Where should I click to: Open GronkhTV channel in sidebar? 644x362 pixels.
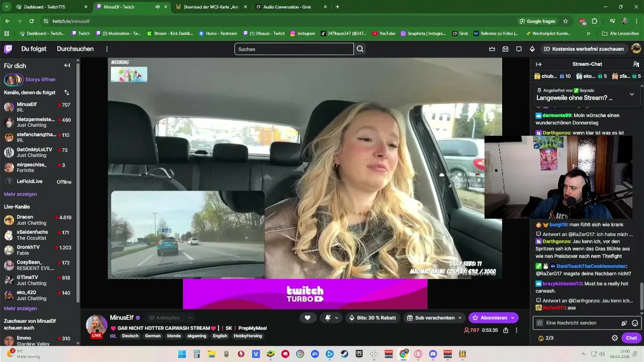pos(38,250)
